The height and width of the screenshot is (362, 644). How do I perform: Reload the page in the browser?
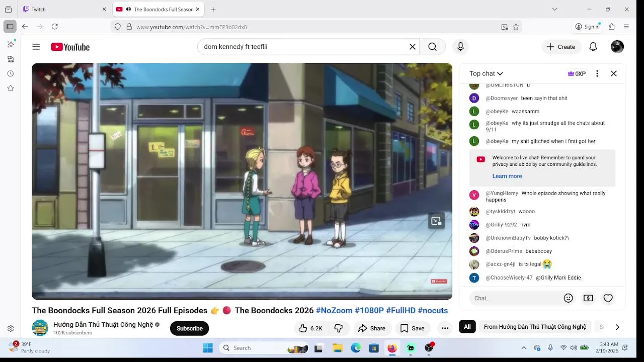55,27
